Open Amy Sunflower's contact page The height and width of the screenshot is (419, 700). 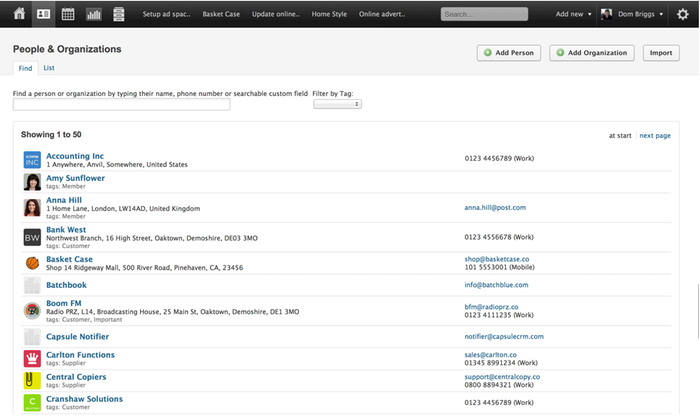pyautogui.click(x=75, y=178)
